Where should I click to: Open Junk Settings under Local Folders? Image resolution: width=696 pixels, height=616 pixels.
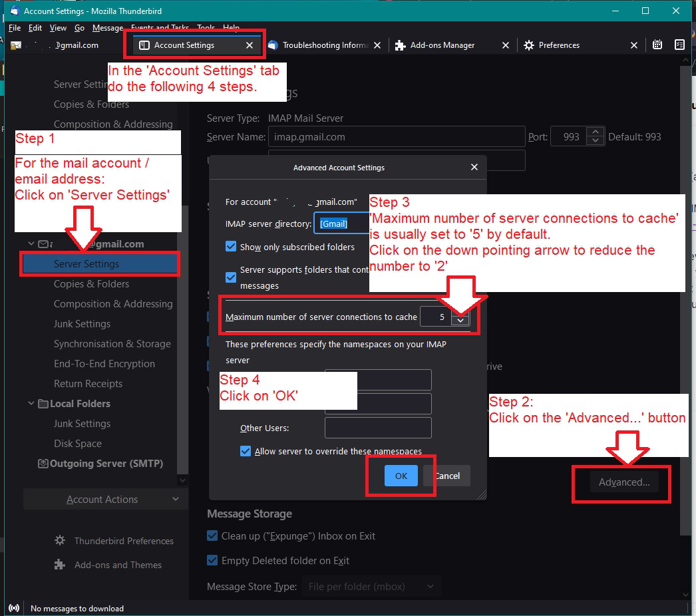[82, 424]
